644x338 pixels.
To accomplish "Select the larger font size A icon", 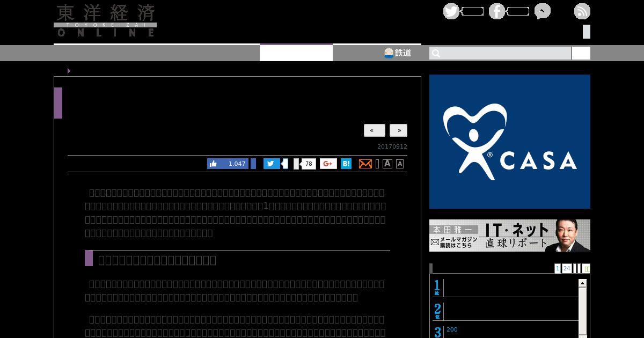I will point(387,164).
